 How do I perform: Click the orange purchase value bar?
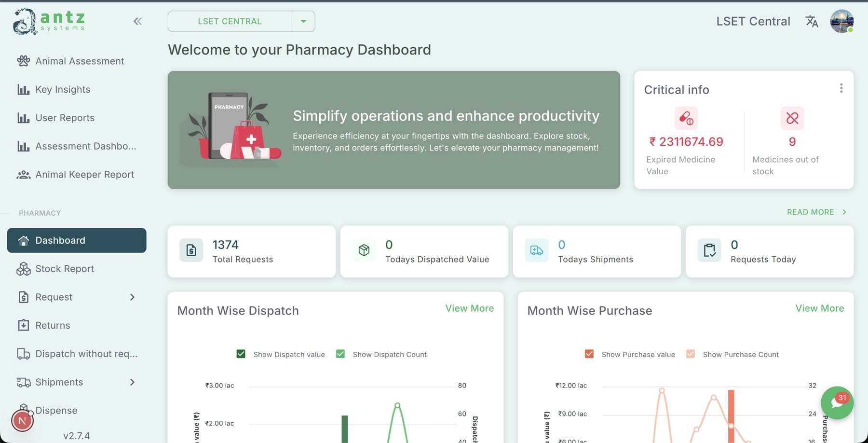point(731,416)
